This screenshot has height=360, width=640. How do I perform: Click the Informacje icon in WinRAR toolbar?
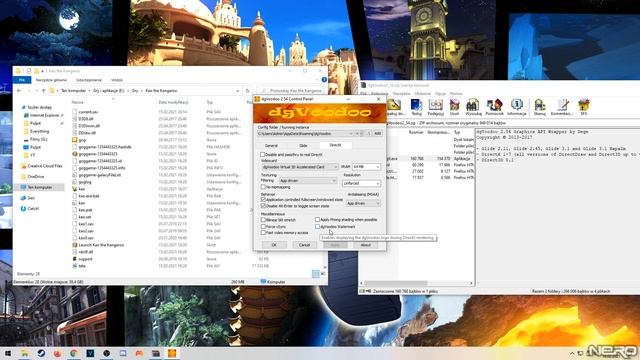[517, 107]
